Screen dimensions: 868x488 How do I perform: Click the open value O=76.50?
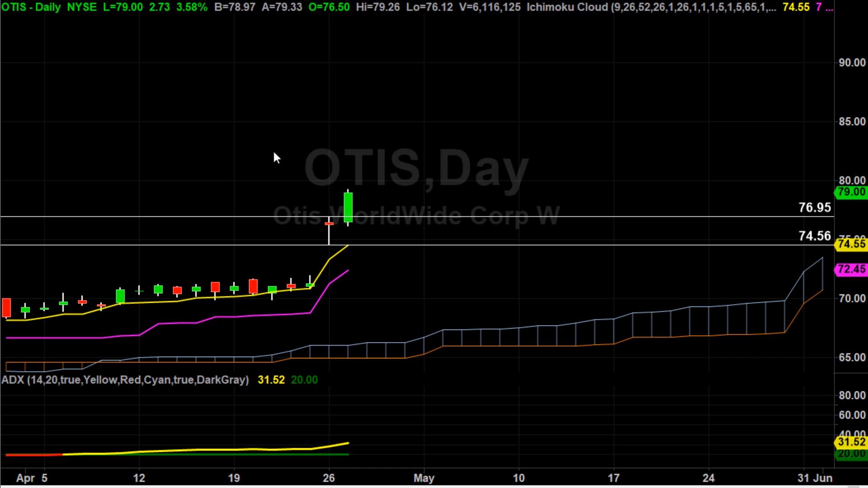329,7
